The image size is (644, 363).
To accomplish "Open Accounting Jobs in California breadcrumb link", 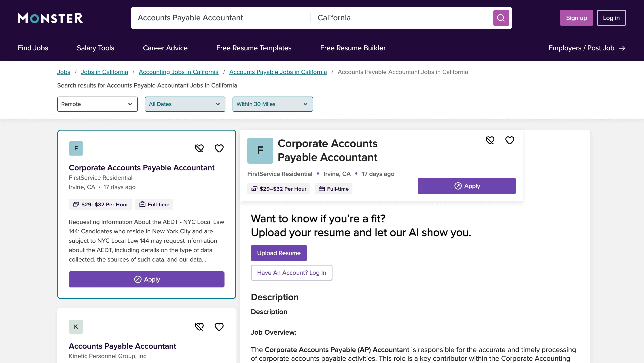I will point(178,72).
